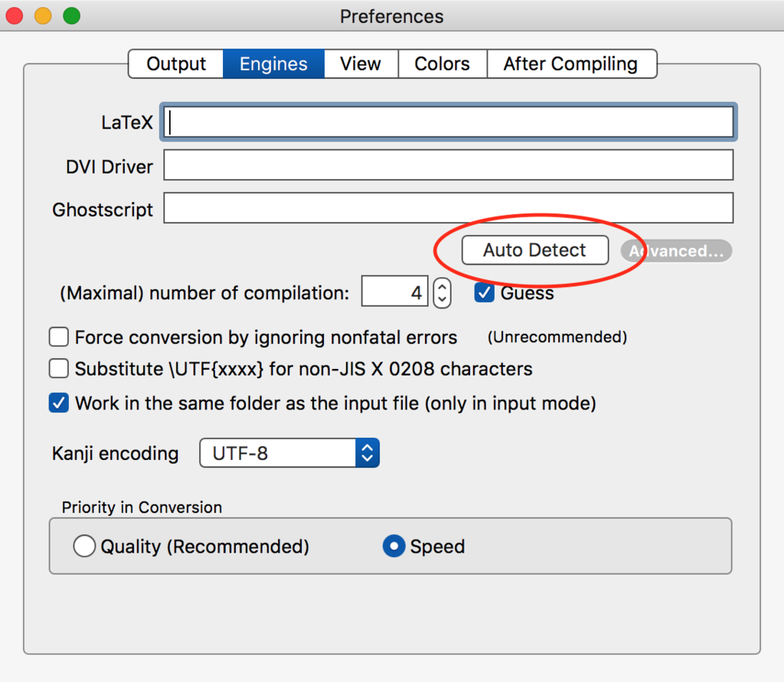Screen dimensions: 784x682
Task: Click the LaTeX path input field
Action: [x=448, y=122]
